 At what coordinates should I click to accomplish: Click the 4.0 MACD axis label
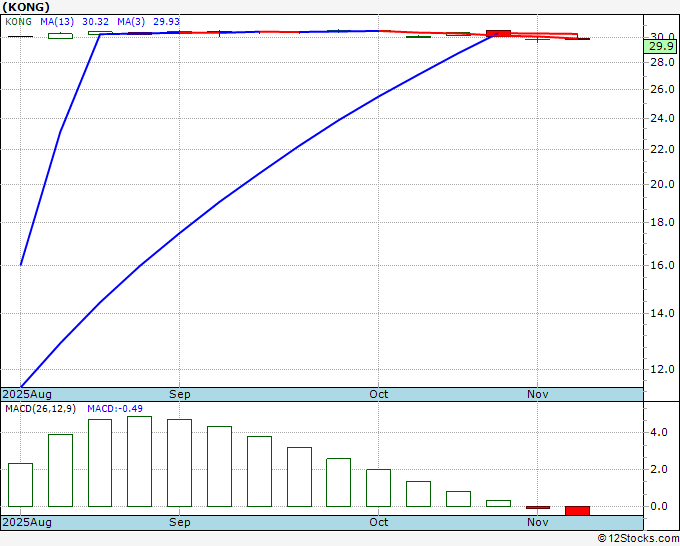[x=659, y=432]
